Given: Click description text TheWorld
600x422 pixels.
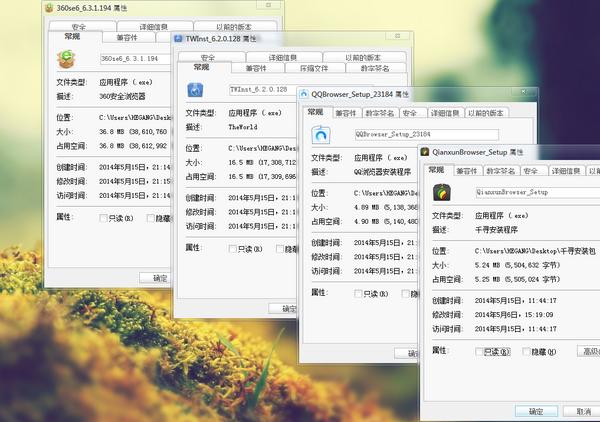Looking at the screenshot, I should tap(243, 127).
